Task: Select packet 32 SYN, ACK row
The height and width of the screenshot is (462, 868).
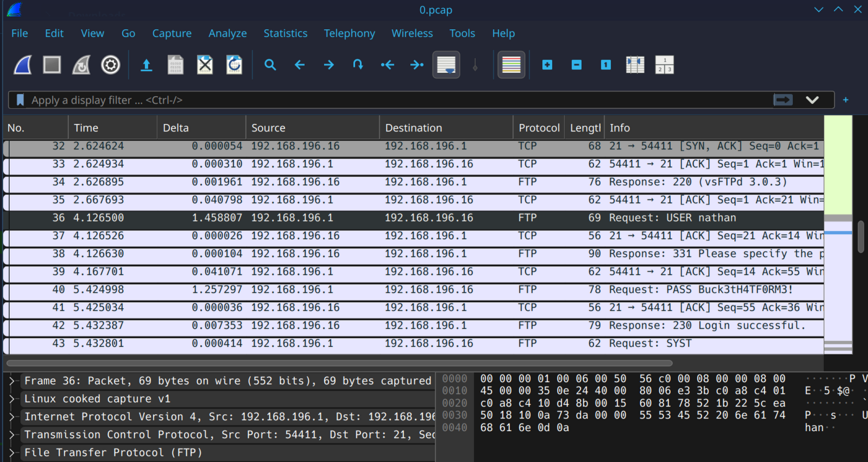Action: [413, 146]
